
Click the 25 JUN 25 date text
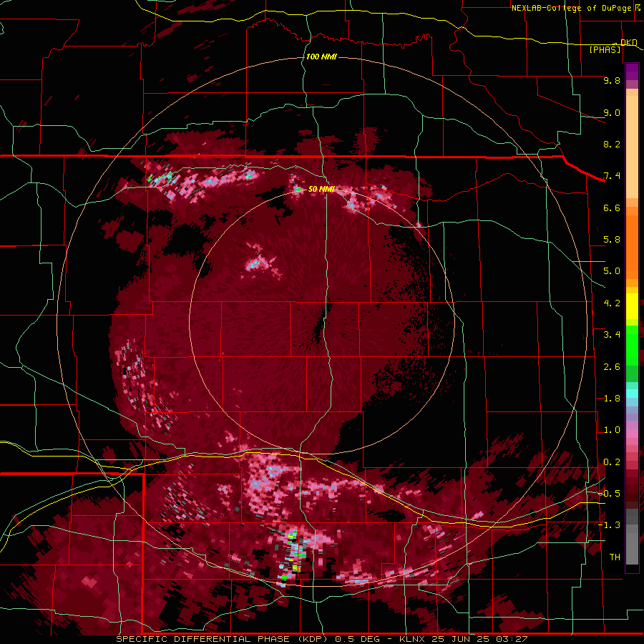click(x=459, y=639)
